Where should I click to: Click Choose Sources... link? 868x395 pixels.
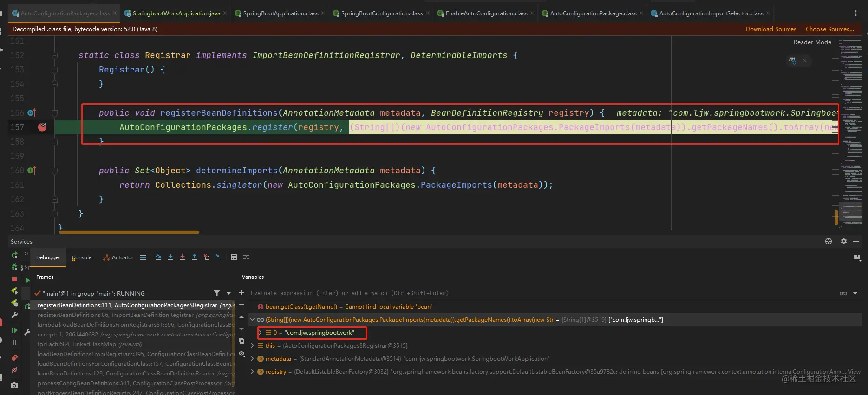point(830,29)
